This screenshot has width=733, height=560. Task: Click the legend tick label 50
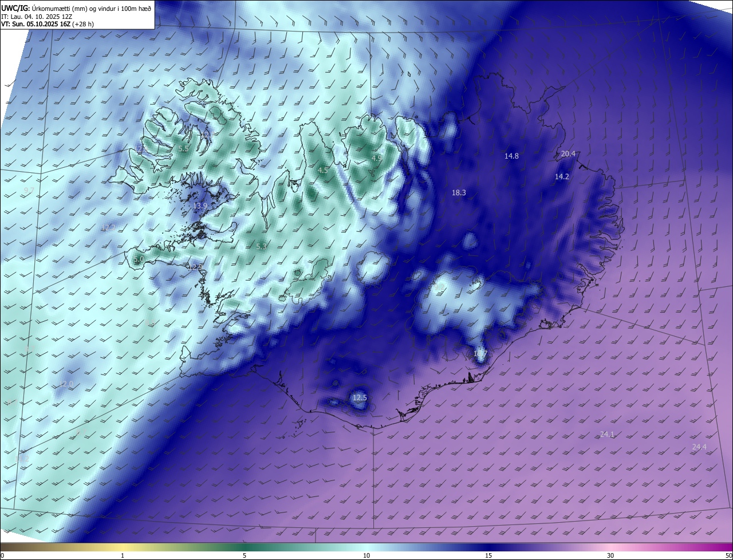pos(728,555)
